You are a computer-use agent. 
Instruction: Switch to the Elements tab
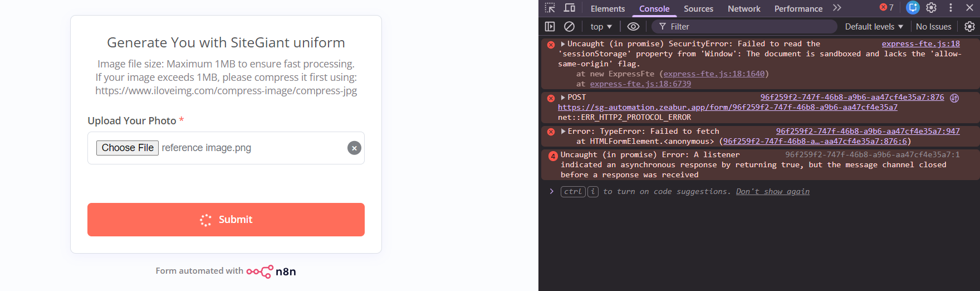pos(607,8)
